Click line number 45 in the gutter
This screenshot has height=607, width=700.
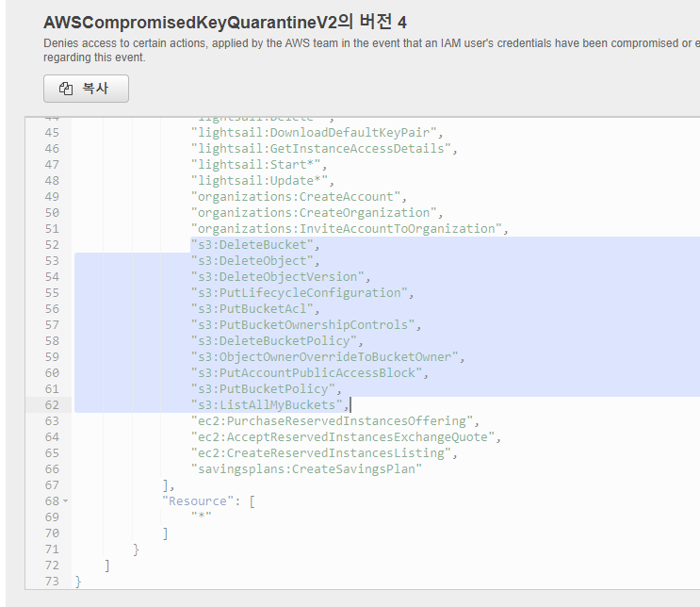coord(52,133)
